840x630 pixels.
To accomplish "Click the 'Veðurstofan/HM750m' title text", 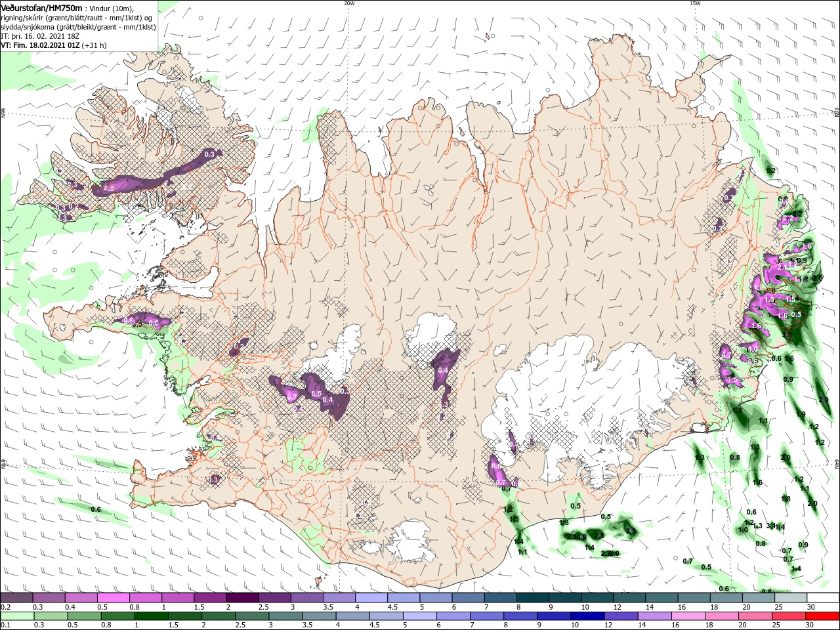I will coord(41,7).
